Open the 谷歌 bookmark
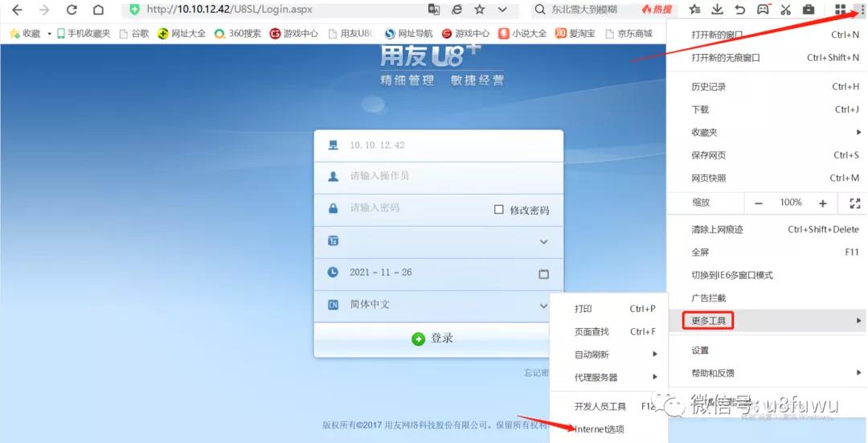The width and height of the screenshot is (868, 443). (134, 33)
